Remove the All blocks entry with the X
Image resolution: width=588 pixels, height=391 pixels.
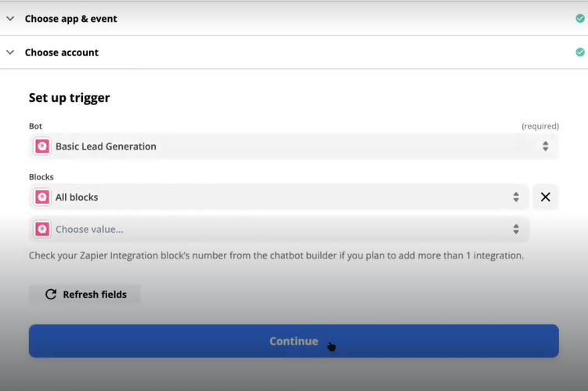546,197
